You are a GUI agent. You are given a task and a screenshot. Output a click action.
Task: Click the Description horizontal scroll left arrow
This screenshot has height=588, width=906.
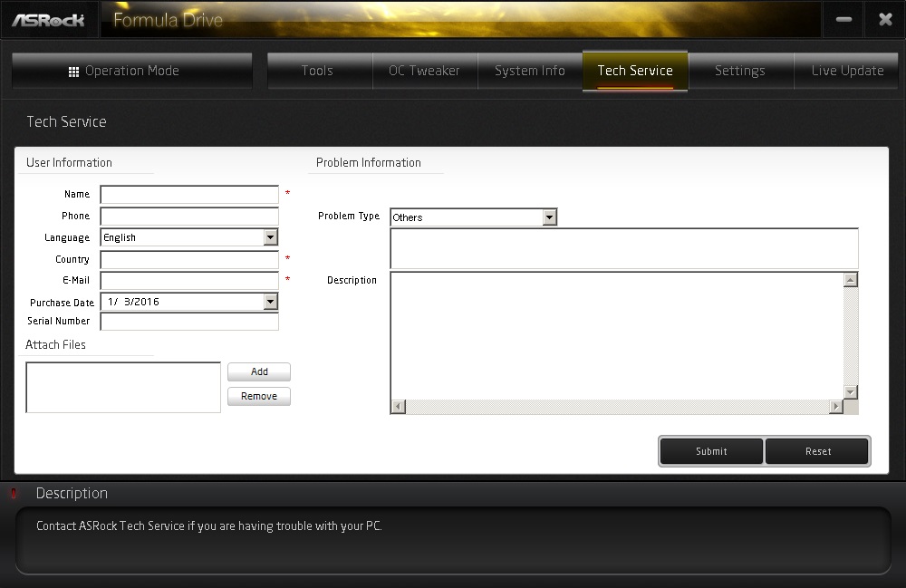tap(399, 407)
